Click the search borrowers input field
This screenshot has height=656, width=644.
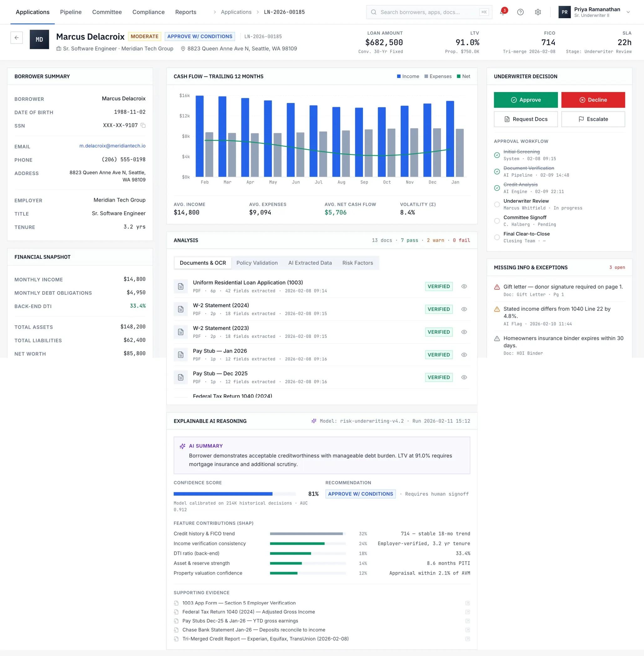(429, 12)
